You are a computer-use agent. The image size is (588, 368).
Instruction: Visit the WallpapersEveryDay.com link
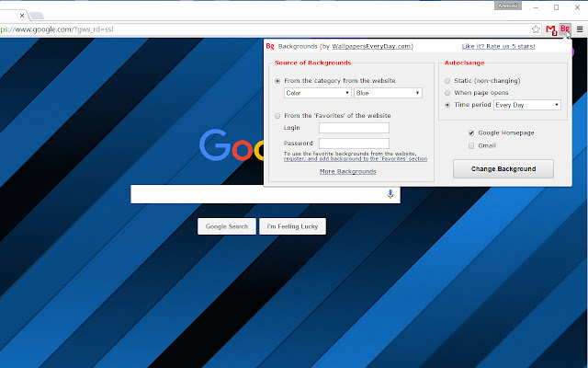[371, 46]
